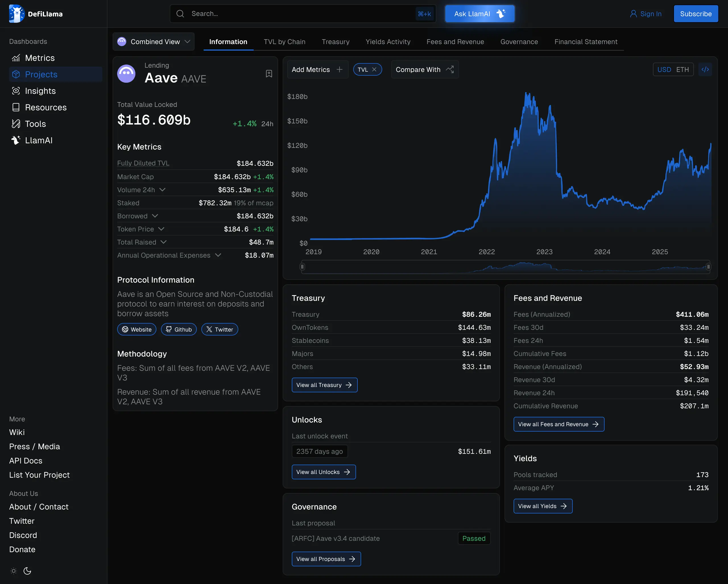Click the Subscribe button

click(x=696, y=14)
